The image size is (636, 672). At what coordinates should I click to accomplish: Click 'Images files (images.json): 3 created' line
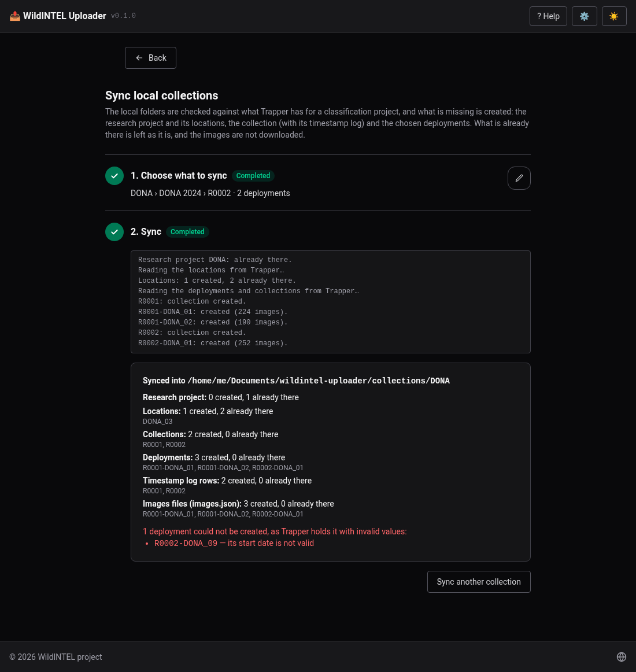(x=238, y=504)
